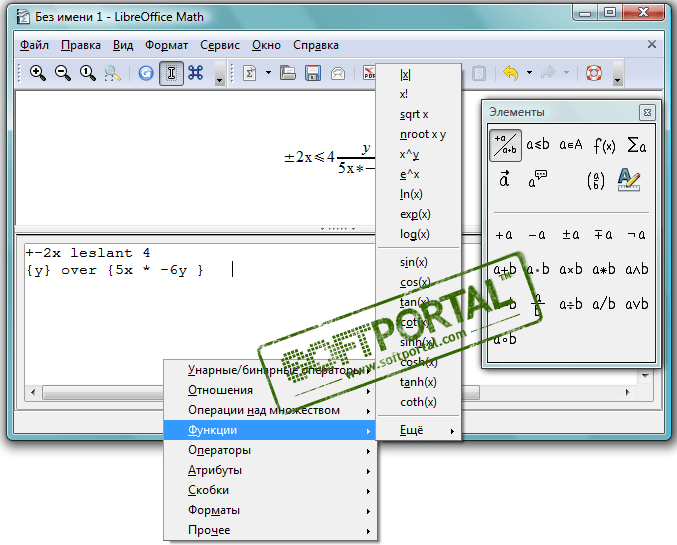The width and height of the screenshot is (677, 545).
Task: Set zoom to 100% with the 1:1 icon
Action: [x=88, y=73]
